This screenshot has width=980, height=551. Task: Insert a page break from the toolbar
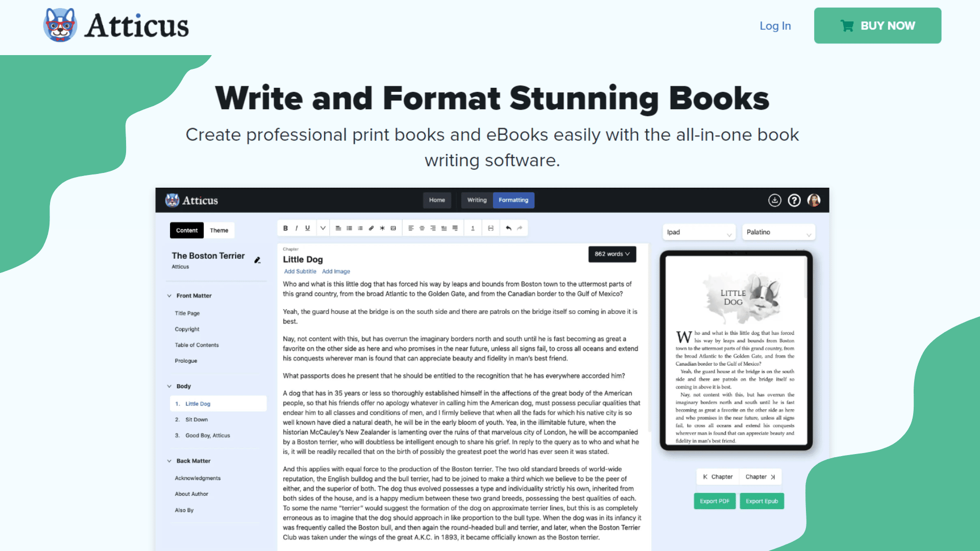click(x=491, y=228)
